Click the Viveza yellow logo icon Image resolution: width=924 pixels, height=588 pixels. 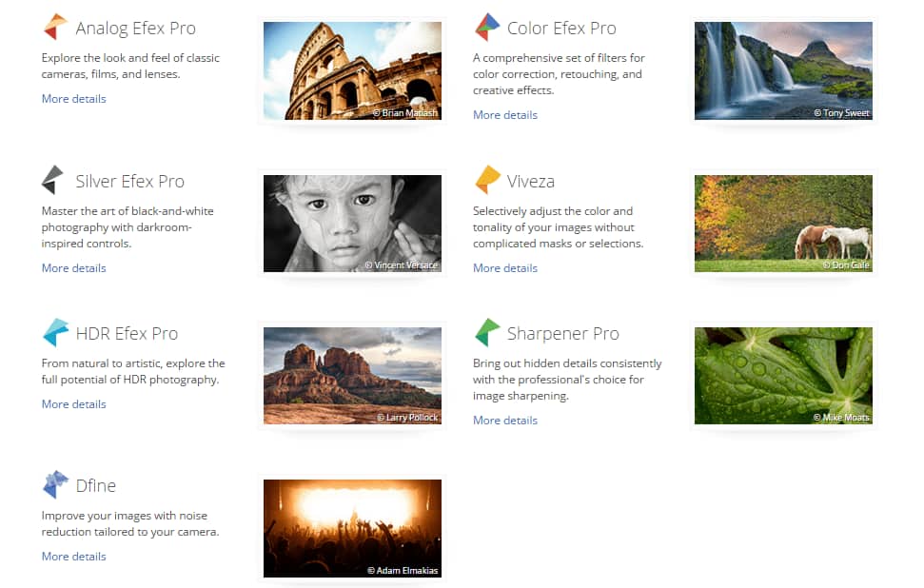(487, 180)
